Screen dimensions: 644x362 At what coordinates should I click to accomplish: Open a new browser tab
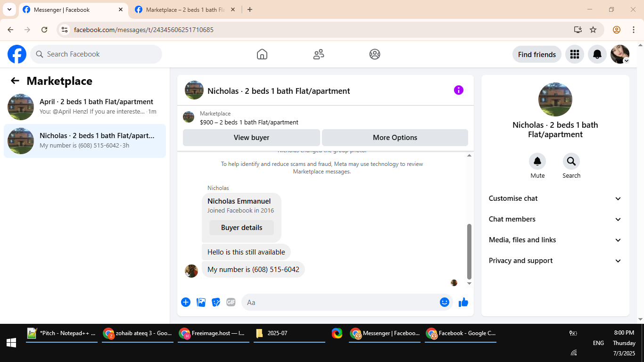coord(250,9)
